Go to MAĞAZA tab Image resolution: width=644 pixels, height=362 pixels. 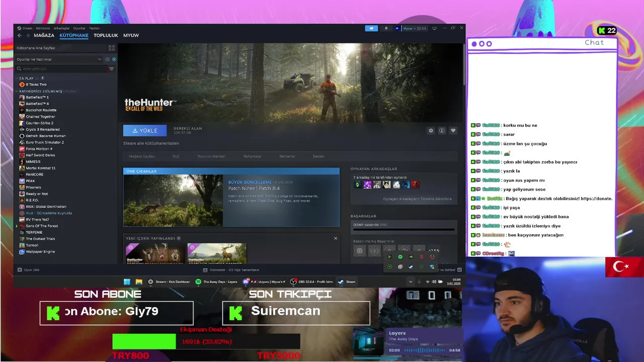point(44,36)
